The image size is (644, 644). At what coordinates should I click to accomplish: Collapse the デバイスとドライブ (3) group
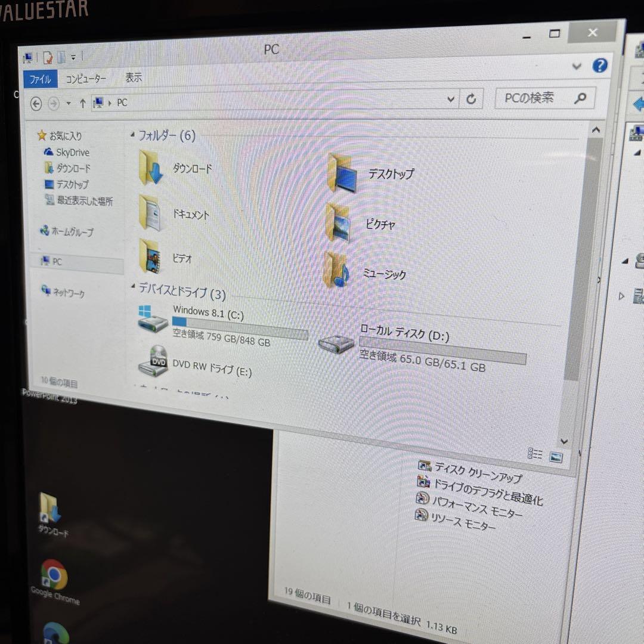pyautogui.click(x=133, y=286)
